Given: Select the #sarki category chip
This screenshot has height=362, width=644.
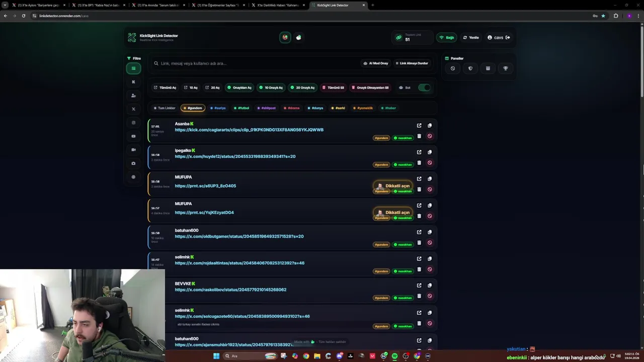Looking at the screenshot, I should [x=338, y=108].
